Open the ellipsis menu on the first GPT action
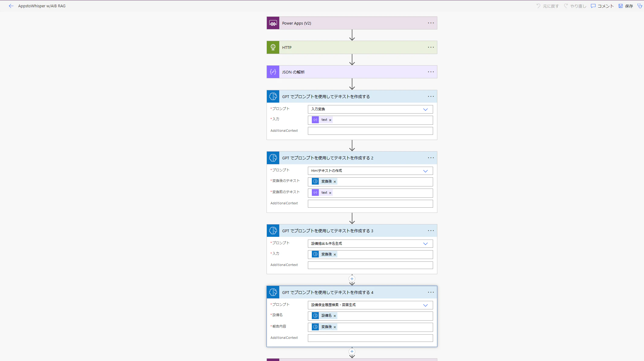Screen dimensions: 644x361 tap(431, 97)
